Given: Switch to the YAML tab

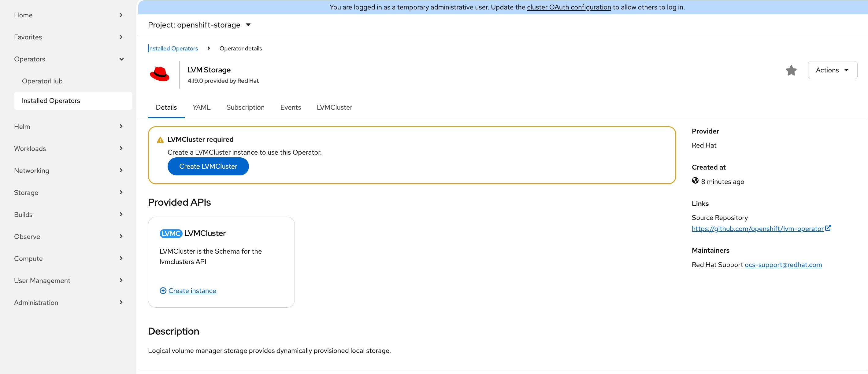Looking at the screenshot, I should [201, 107].
